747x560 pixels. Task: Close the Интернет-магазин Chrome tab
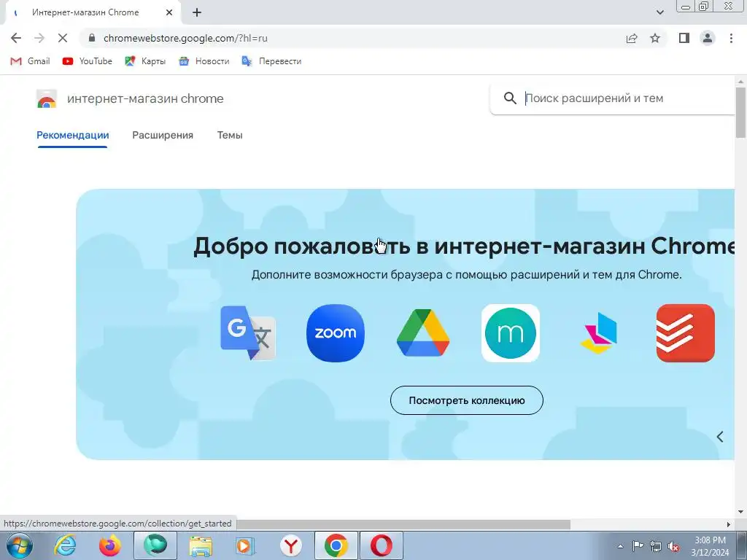169,13
